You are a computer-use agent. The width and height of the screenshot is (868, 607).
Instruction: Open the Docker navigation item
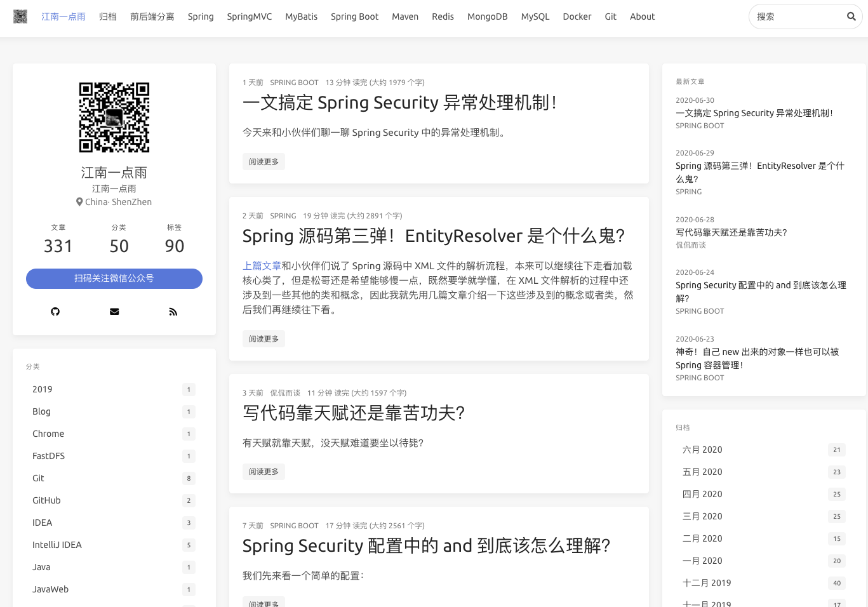[577, 17]
